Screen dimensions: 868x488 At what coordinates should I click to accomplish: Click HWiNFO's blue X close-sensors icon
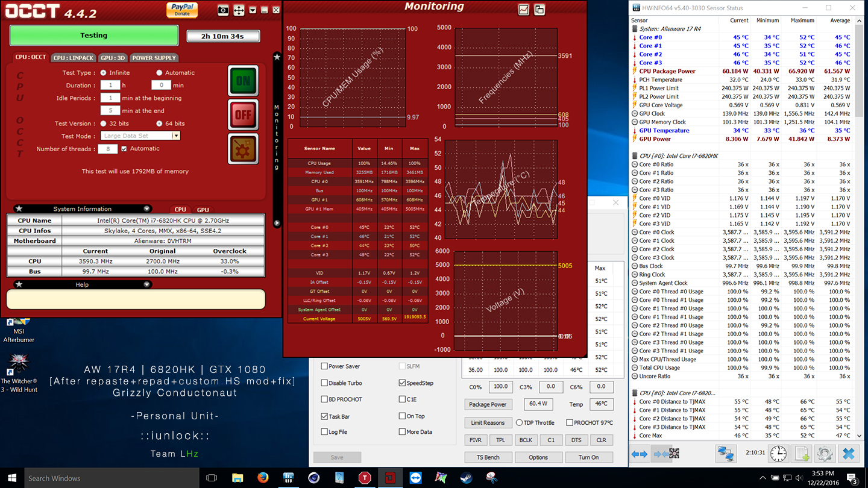[x=848, y=454]
